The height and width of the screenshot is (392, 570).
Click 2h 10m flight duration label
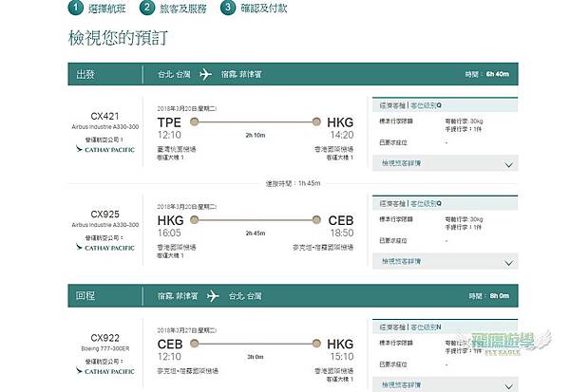256,135
